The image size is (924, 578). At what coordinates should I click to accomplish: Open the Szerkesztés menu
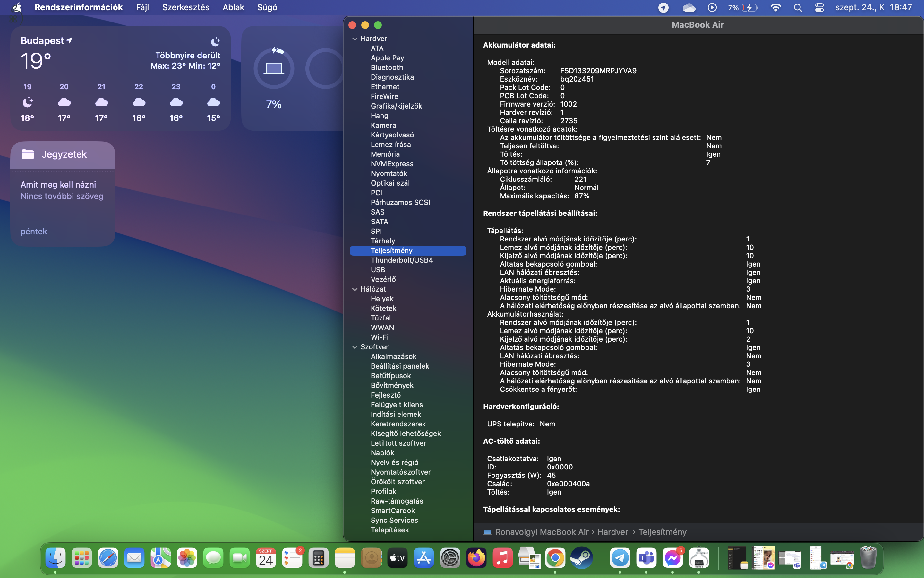pos(185,7)
